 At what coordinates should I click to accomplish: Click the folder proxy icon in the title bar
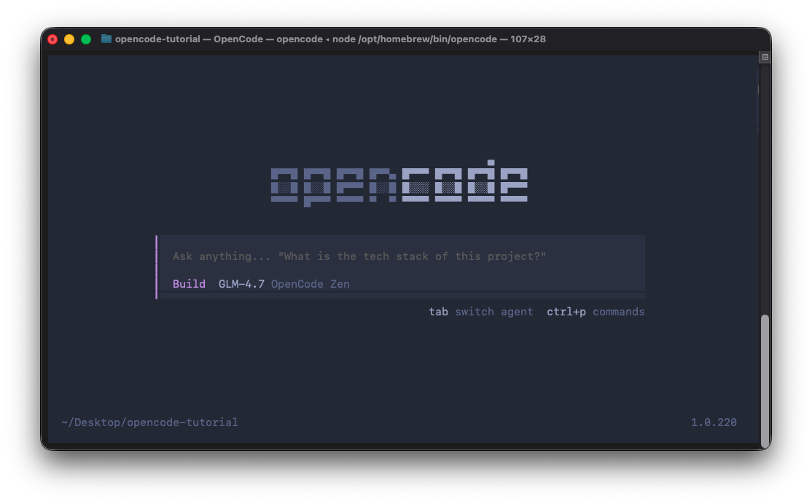point(106,39)
